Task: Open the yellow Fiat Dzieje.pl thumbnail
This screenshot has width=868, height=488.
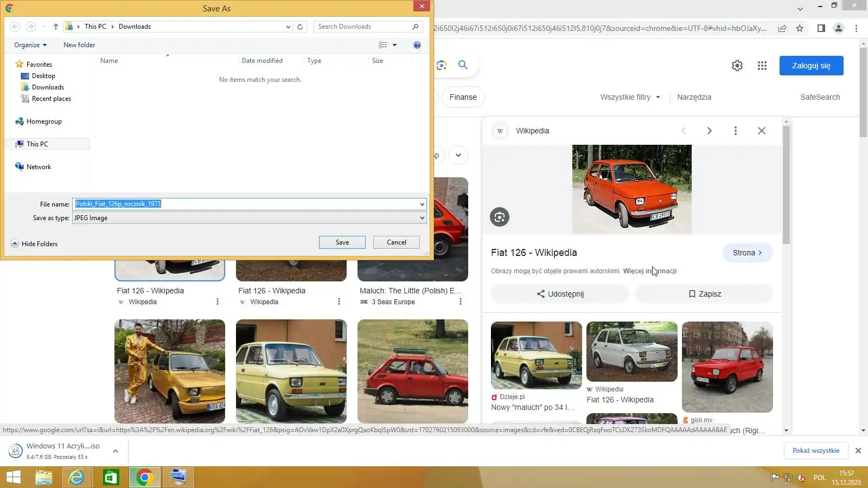Action: 537,355
